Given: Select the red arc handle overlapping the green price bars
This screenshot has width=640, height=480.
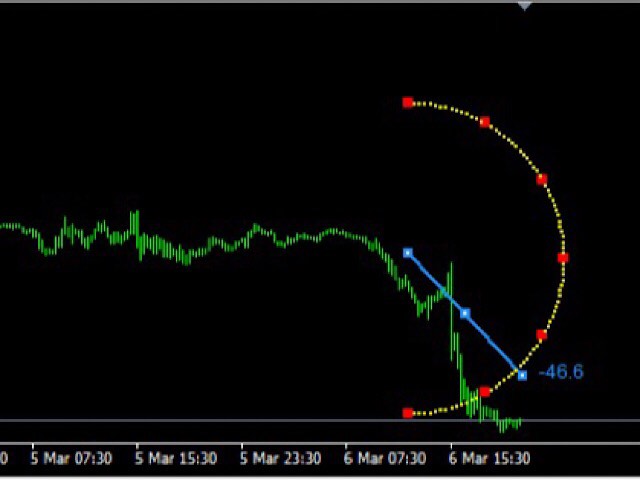Looking at the screenshot, I should (x=484, y=392).
